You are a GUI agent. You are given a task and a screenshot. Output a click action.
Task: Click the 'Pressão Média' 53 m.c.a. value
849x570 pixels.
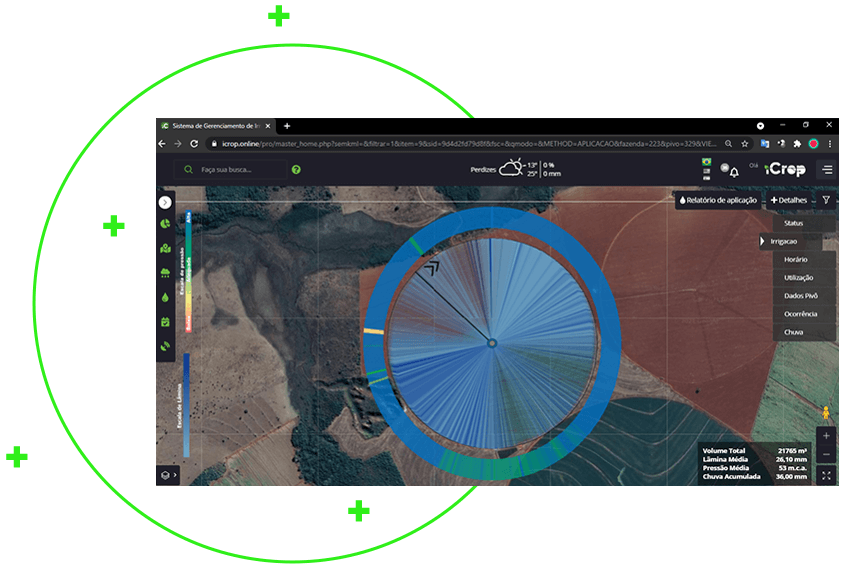793,468
